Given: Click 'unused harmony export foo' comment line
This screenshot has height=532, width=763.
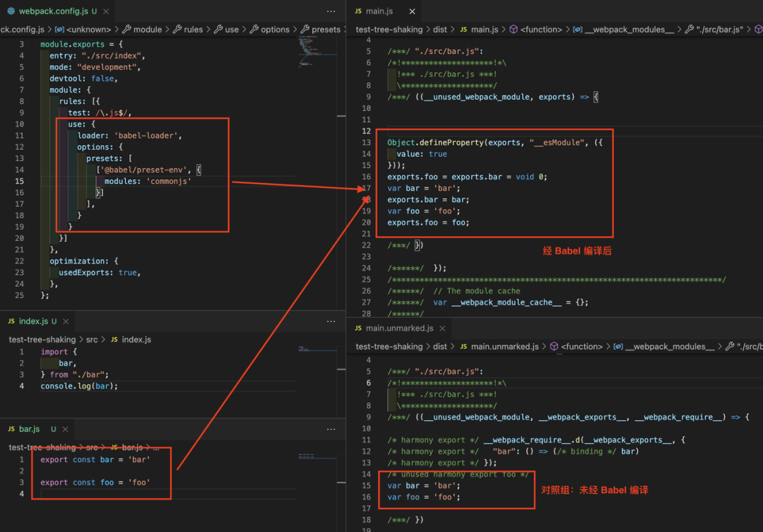Looking at the screenshot, I should 458,474.
